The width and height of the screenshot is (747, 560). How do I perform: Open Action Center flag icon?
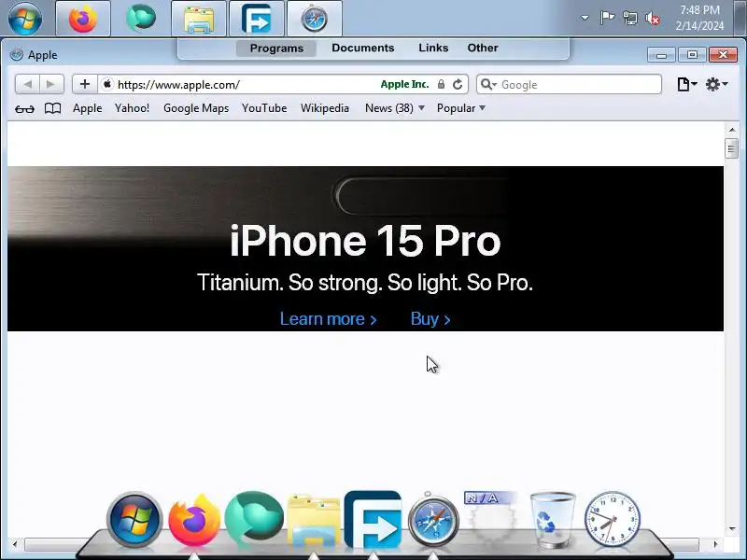click(x=607, y=18)
